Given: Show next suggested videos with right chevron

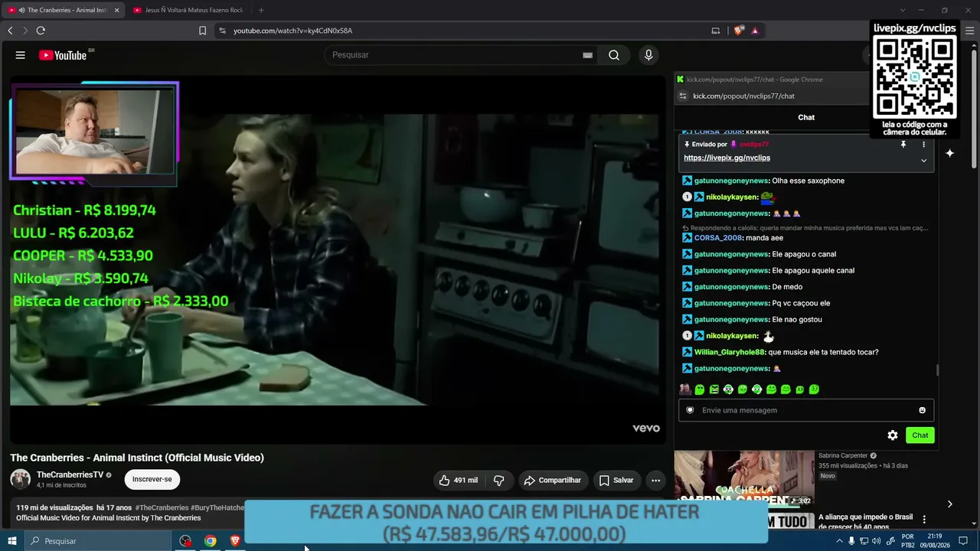Looking at the screenshot, I should tap(949, 504).
